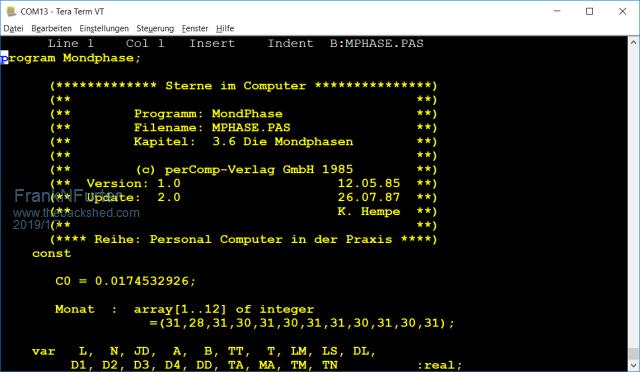Open the Einstellungen menu

pyautogui.click(x=104, y=28)
